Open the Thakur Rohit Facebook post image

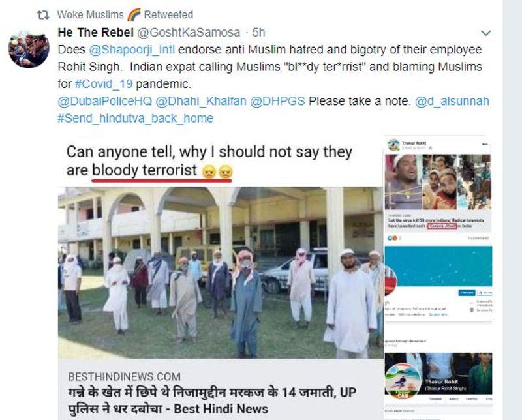click(438, 185)
